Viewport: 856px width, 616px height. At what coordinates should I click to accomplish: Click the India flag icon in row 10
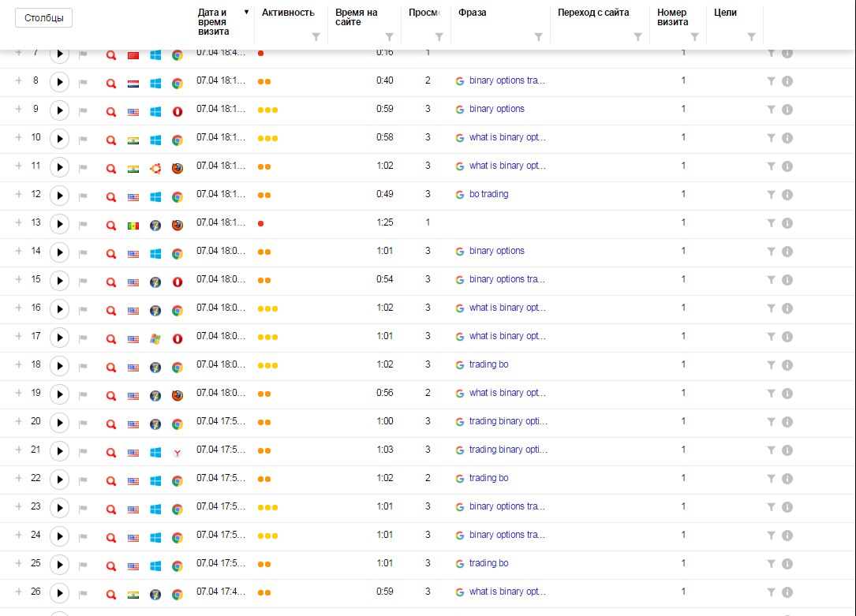click(133, 140)
